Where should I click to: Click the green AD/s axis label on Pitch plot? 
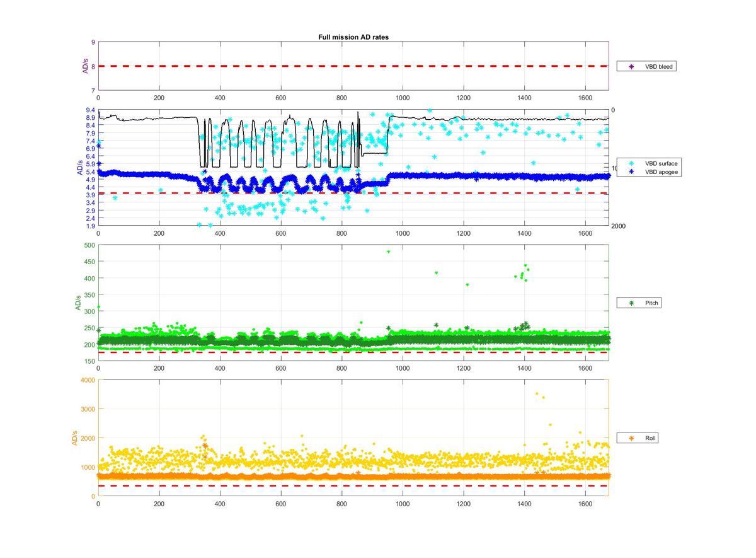pos(79,303)
